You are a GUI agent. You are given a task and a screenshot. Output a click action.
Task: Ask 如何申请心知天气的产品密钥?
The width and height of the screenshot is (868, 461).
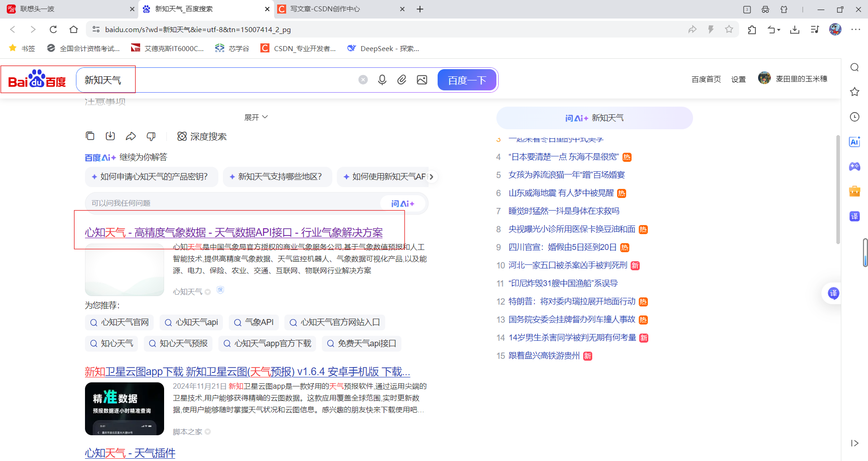(x=151, y=177)
